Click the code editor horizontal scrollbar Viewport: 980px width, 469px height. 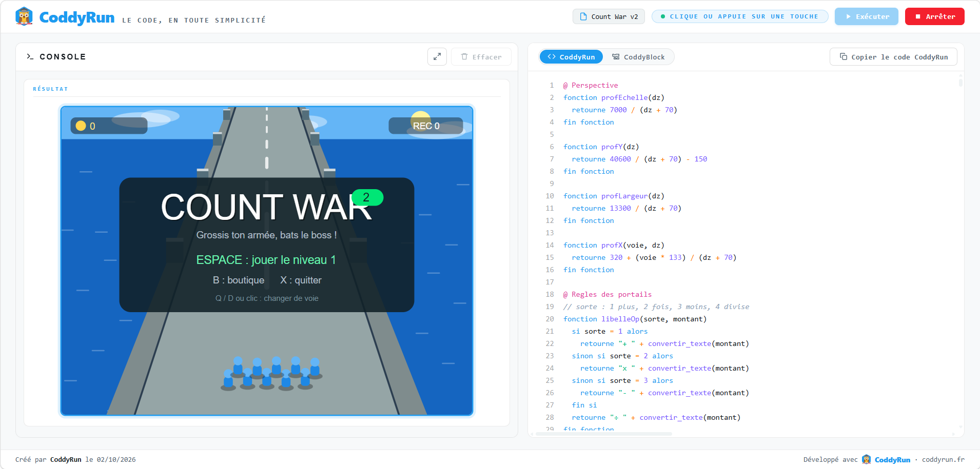[604, 434]
